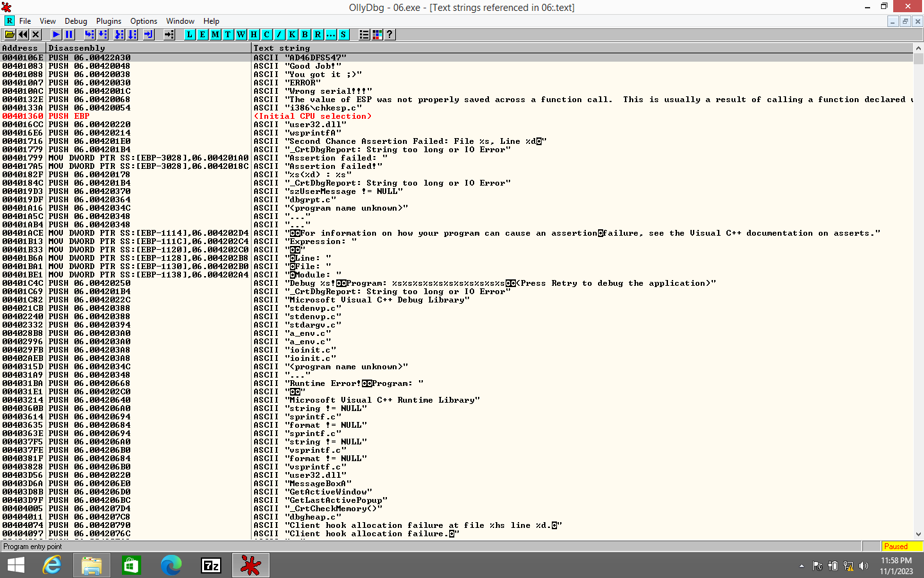
Task: Click the Open file folder icon
Action: point(10,35)
